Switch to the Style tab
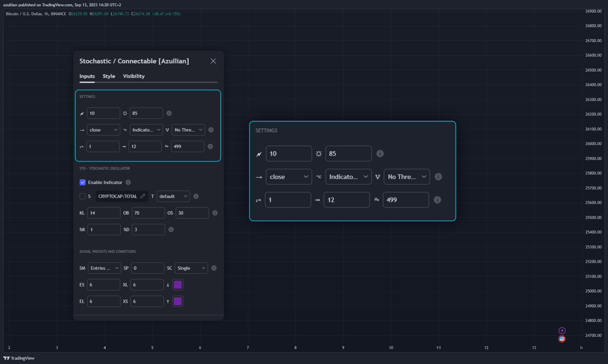Viewport: 608px width, 364px height. pos(109,76)
